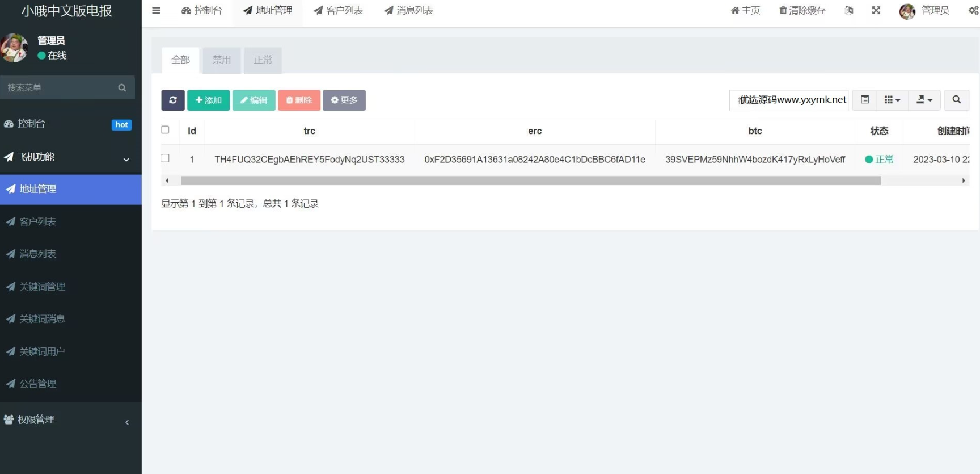980x474 pixels.
Task: Toggle table card view icon
Action: pyautogui.click(x=865, y=100)
